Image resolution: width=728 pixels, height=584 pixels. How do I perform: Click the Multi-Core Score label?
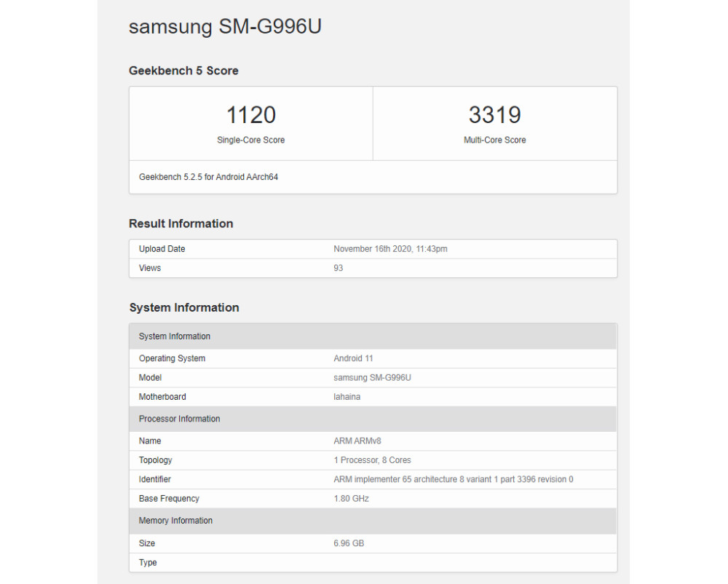click(x=495, y=140)
